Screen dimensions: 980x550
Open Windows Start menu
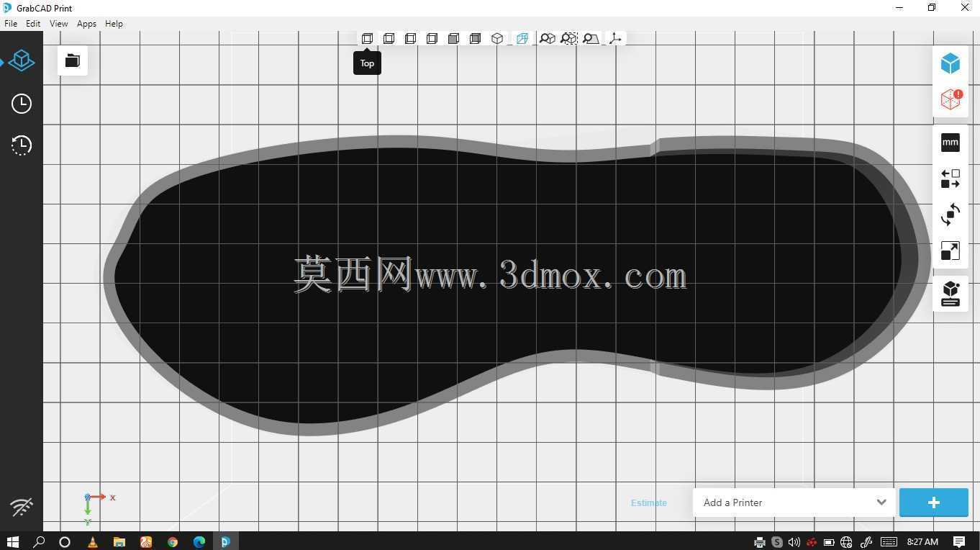coord(12,541)
